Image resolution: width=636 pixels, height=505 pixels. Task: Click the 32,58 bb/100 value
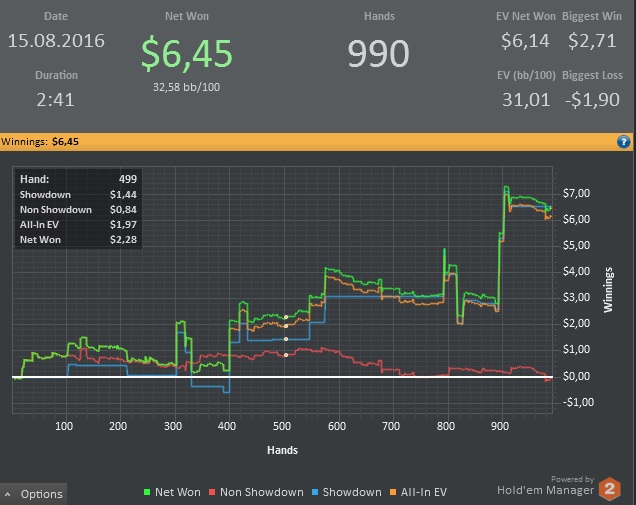pos(187,87)
